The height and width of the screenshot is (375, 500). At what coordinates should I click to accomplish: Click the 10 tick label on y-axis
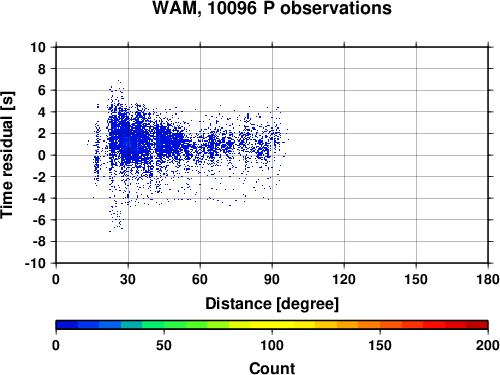[x=38, y=47]
